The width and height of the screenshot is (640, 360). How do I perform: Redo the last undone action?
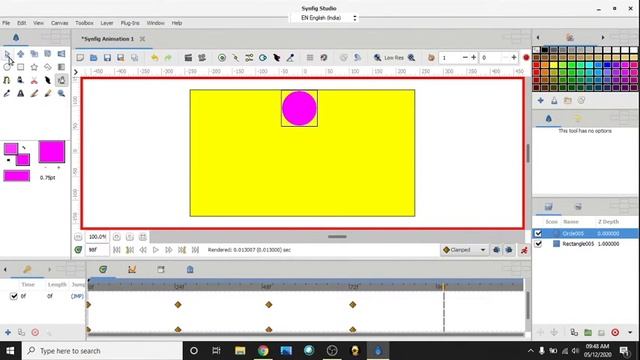(168, 58)
